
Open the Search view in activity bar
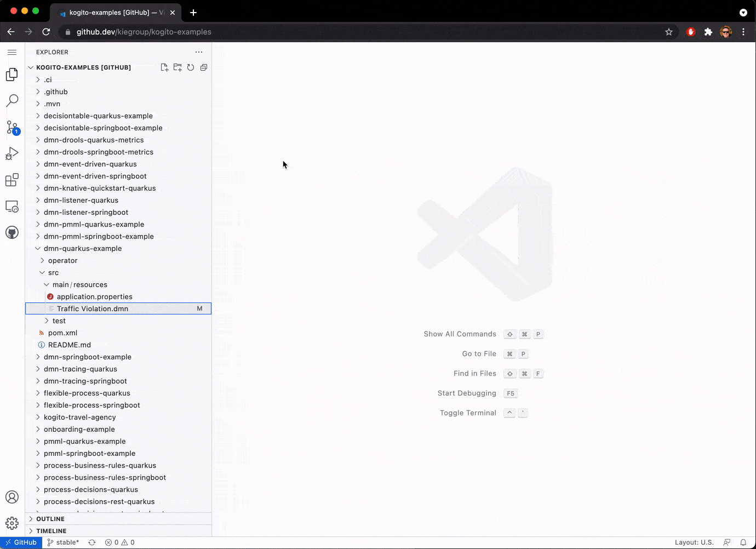[12, 101]
